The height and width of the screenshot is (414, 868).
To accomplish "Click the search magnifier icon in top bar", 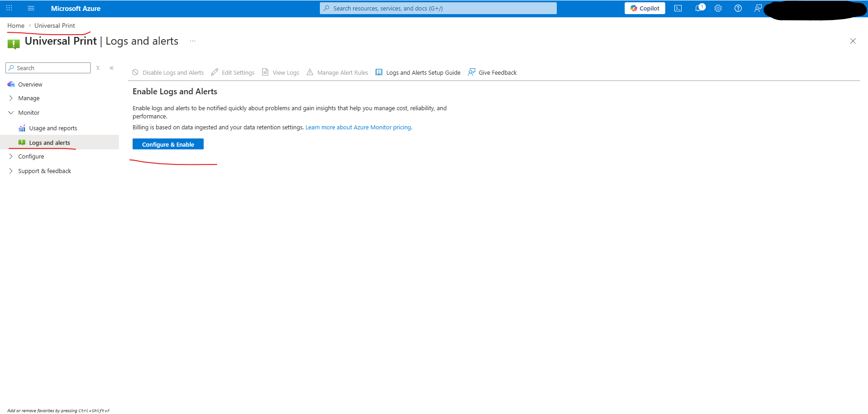I will pyautogui.click(x=326, y=8).
